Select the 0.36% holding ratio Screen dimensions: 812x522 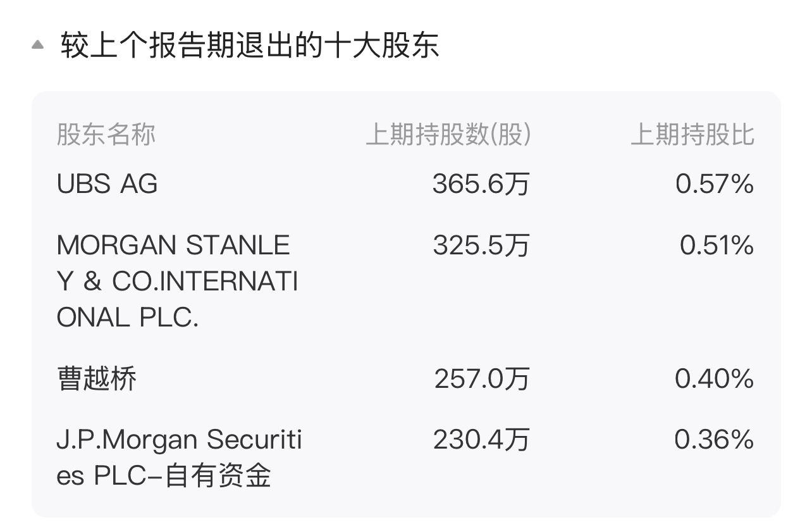click(714, 440)
